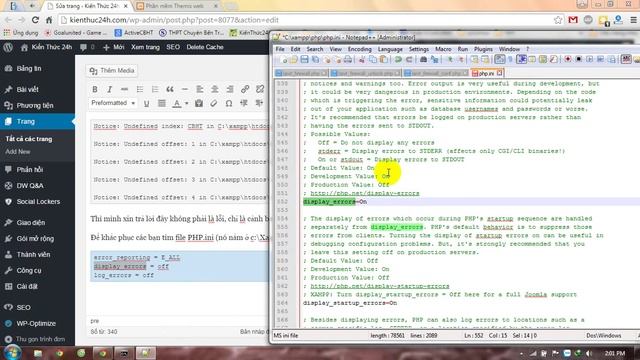
Task: Click the insert link icon in editor
Action: click(245, 89)
